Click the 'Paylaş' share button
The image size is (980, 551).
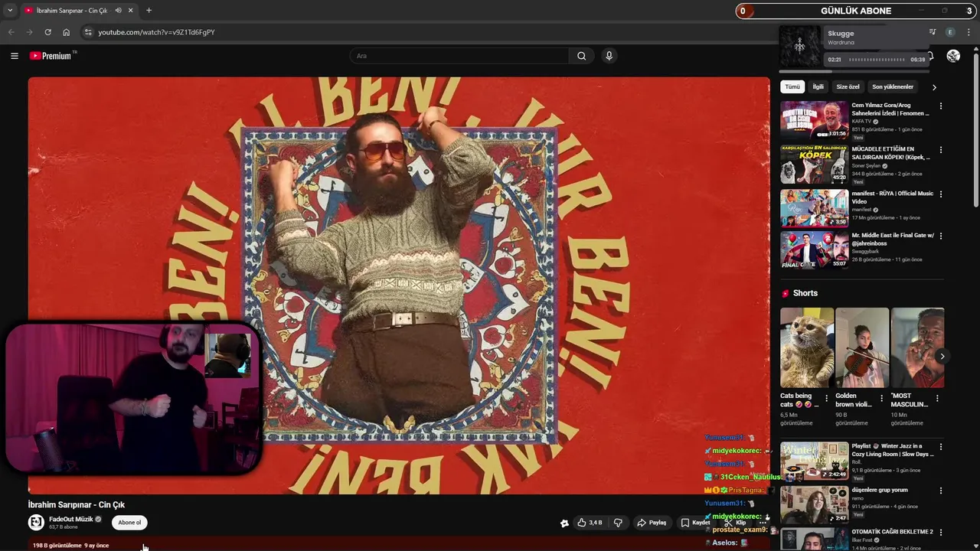point(652,523)
